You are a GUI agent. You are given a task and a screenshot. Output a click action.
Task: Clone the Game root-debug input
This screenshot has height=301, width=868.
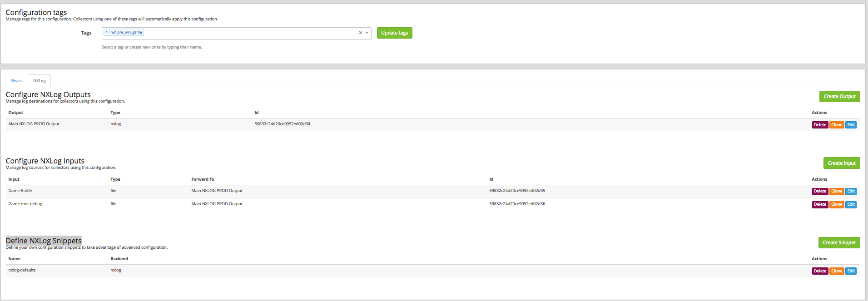[x=837, y=204]
